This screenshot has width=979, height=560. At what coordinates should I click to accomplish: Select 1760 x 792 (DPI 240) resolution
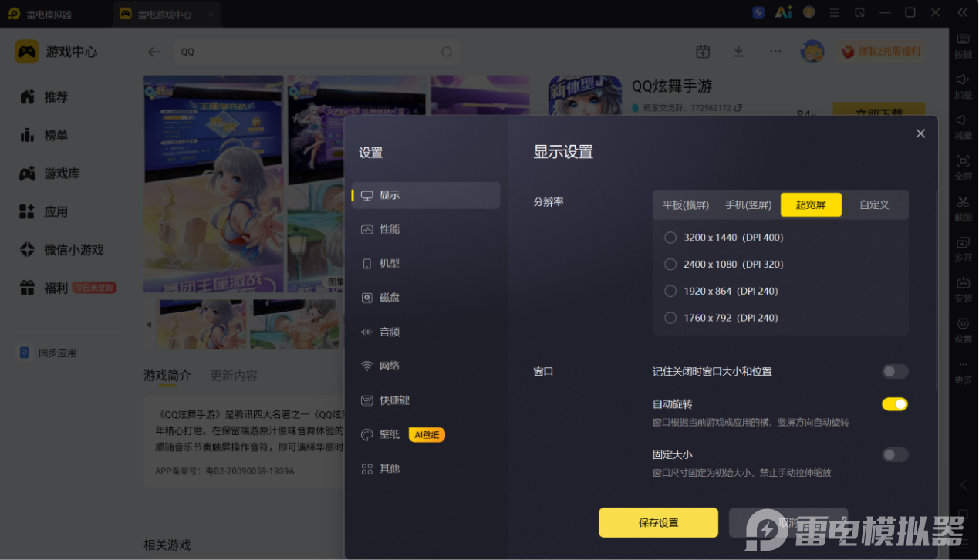[x=721, y=318]
